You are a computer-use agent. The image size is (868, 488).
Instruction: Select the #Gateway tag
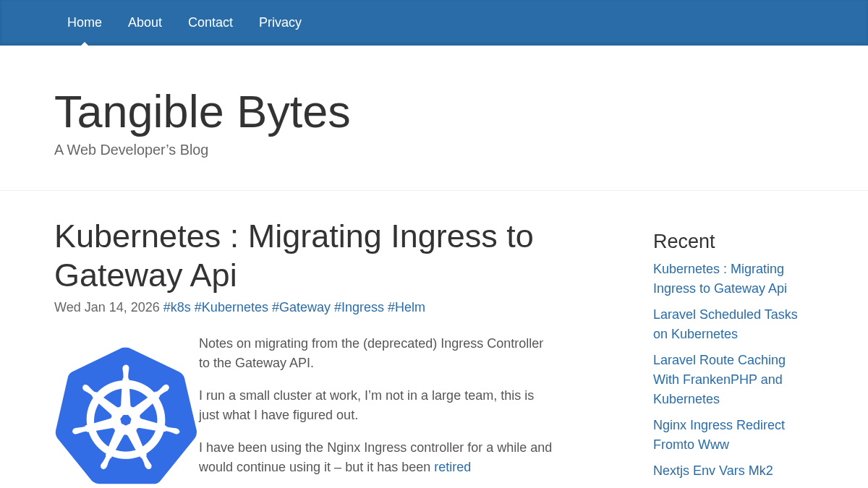(x=301, y=307)
